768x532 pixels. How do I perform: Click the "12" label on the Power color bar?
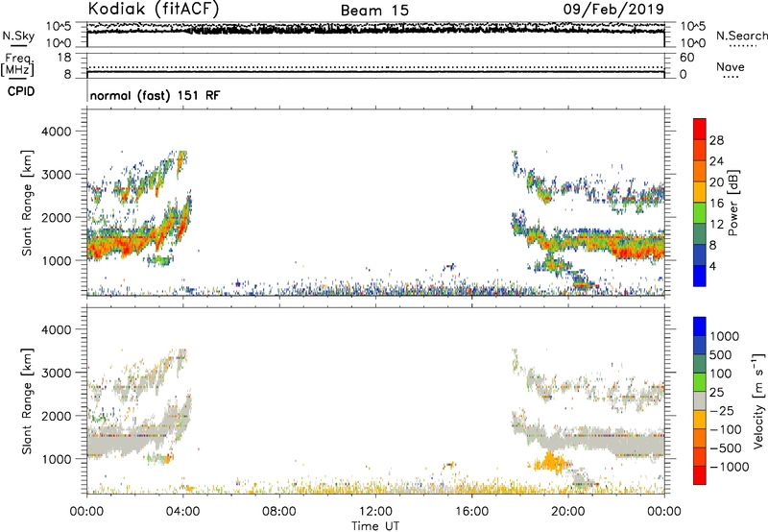pyautogui.click(x=716, y=224)
